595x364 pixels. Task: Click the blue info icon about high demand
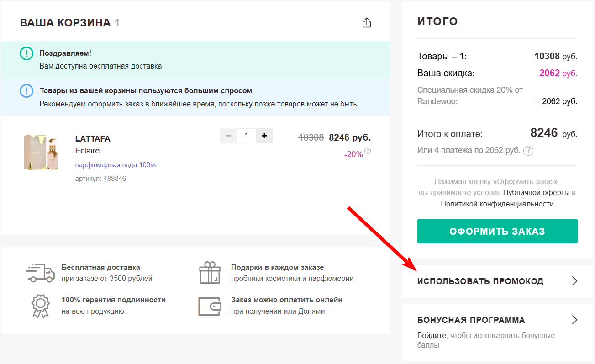[26, 91]
